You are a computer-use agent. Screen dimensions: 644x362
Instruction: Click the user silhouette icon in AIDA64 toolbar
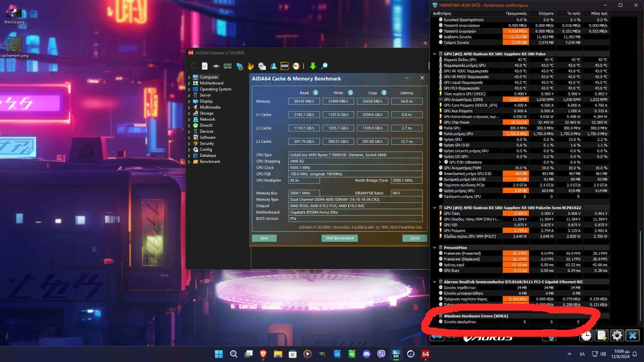pos(274,66)
